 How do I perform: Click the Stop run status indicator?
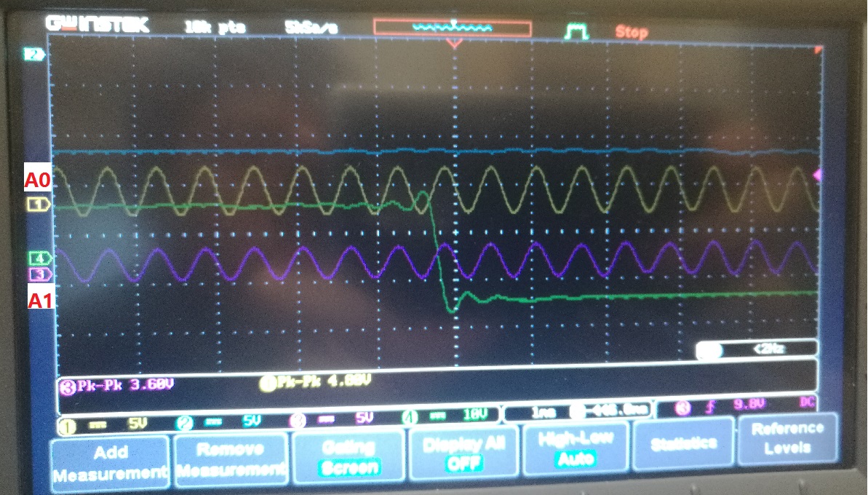point(631,32)
